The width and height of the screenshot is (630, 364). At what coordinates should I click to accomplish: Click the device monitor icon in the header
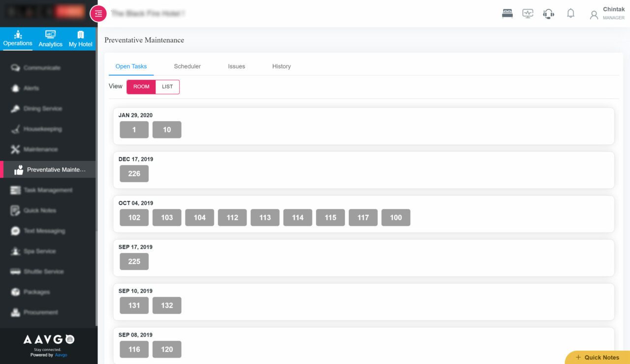528,13
